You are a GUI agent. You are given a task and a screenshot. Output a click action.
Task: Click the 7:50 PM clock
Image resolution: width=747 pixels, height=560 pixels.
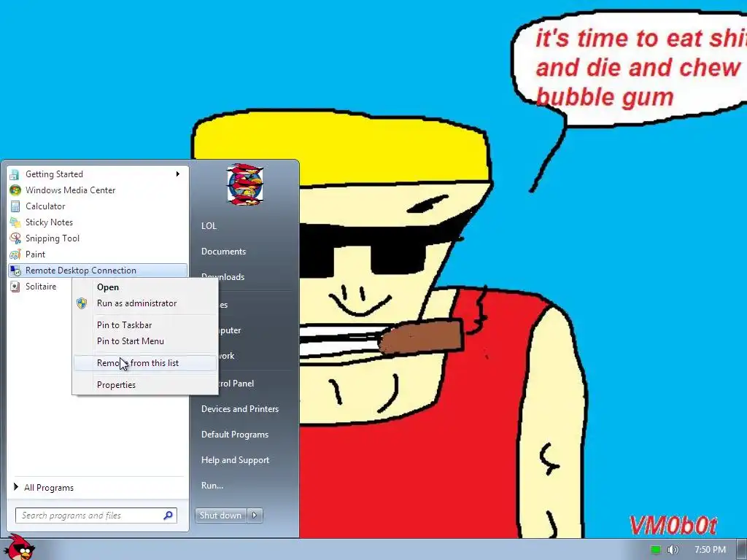710,550
